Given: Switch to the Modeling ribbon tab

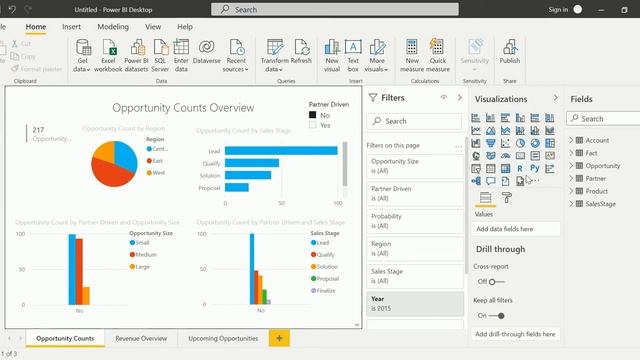Looking at the screenshot, I should point(113,27).
